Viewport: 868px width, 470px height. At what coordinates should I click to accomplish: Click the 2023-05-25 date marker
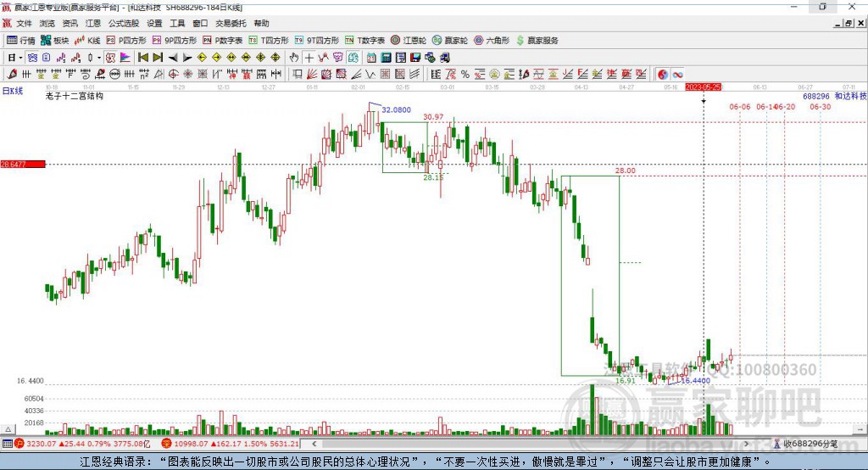[703, 87]
